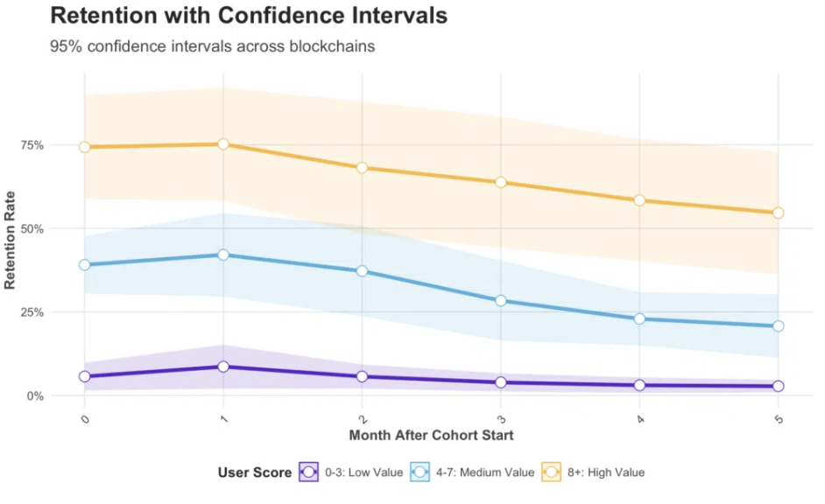Click the High Value data point at month 2
Image resolution: width=825 pixels, height=504 pixels.
(x=362, y=167)
